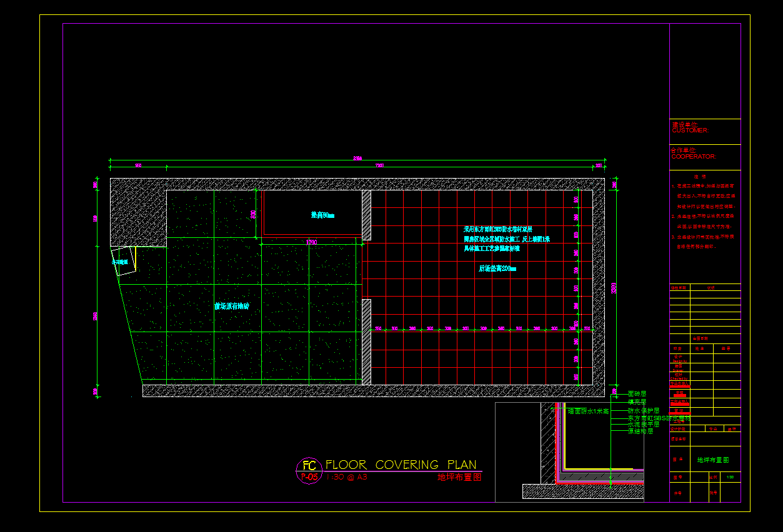This screenshot has width=783, height=532.
Task: Click the CUSTOMER: label in title block
Action: click(690, 131)
